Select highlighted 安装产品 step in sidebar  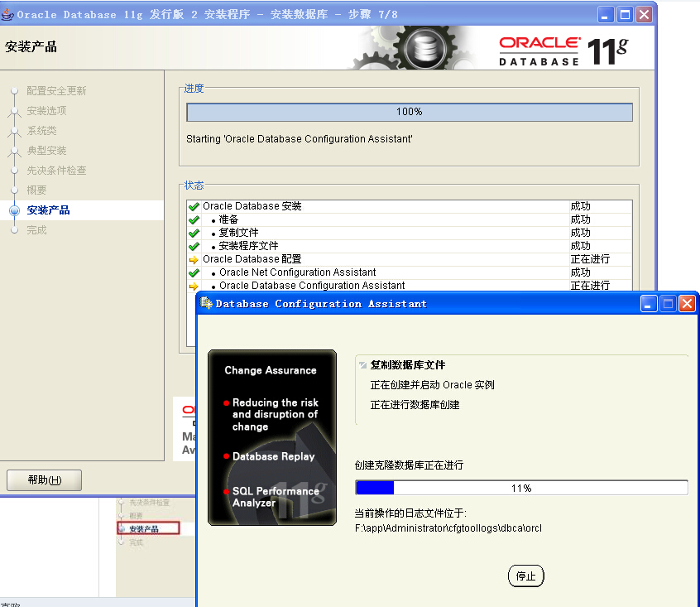pos(48,210)
